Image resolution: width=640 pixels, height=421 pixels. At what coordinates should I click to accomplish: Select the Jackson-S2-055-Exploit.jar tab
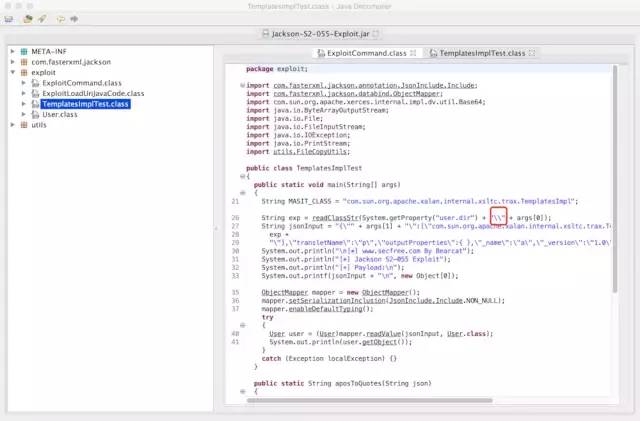[x=320, y=34]
